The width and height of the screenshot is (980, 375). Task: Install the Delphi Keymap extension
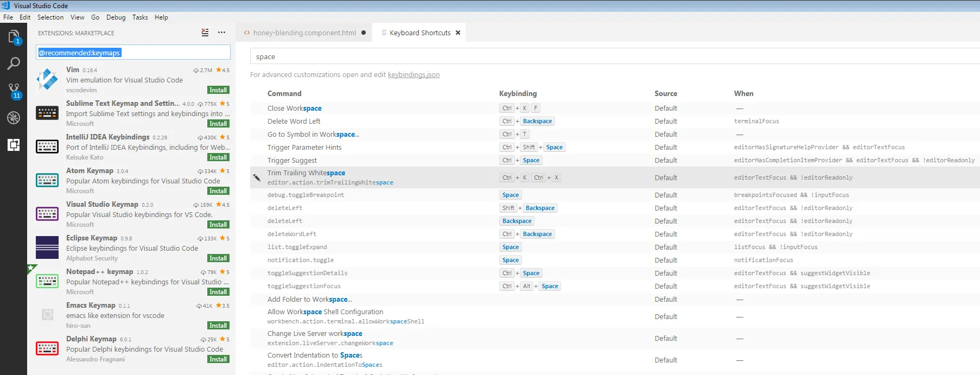(x=218, y=359)
